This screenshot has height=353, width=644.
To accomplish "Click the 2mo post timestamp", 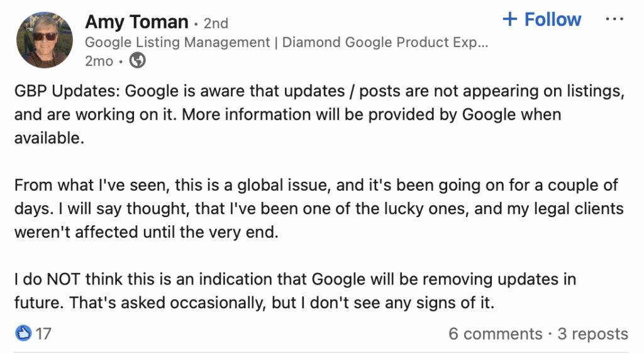I will (x=99, y=62).
